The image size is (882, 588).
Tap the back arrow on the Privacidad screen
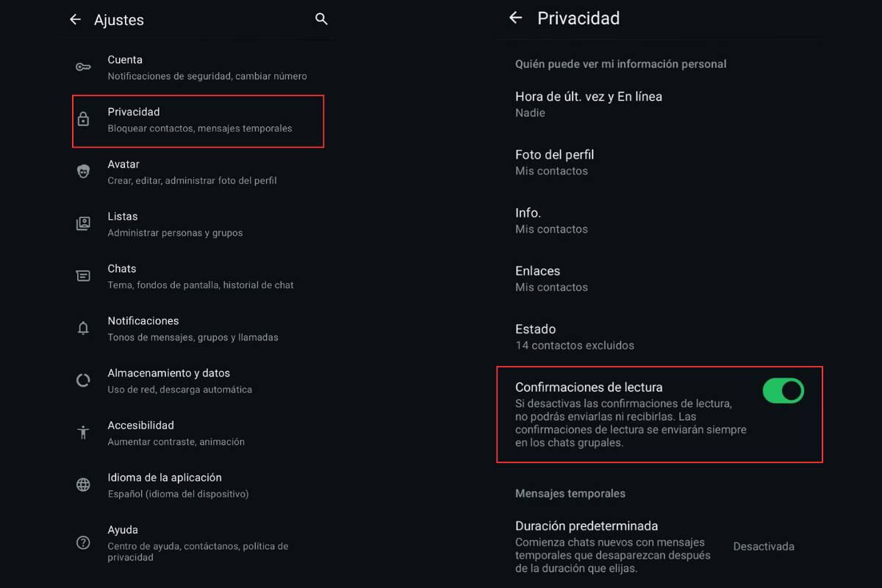coord(514,18)
